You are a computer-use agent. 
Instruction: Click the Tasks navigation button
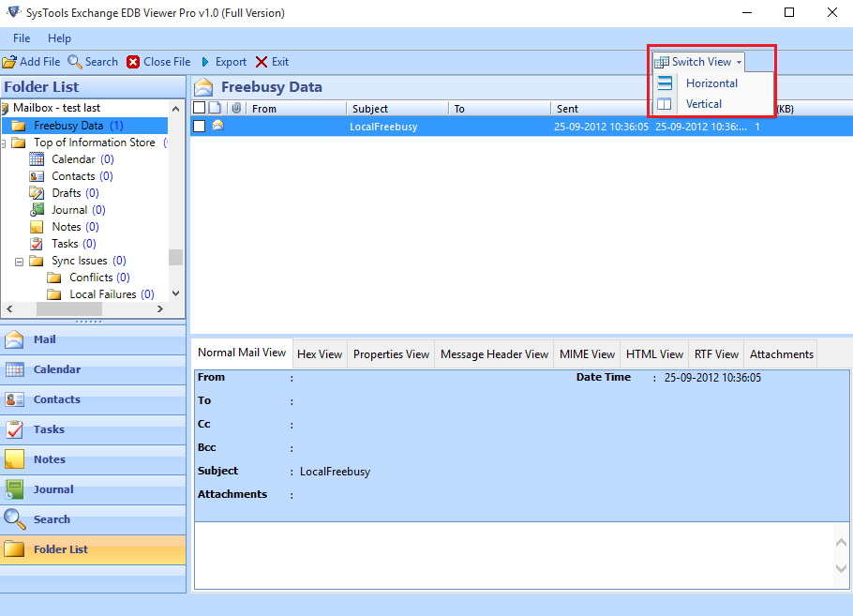click(93, 429)
